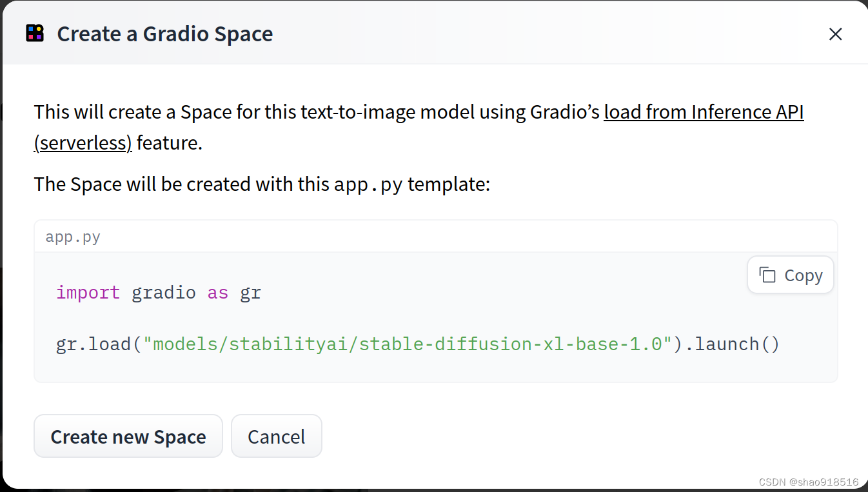Close the Create a Gradio Space dialog

835,34
